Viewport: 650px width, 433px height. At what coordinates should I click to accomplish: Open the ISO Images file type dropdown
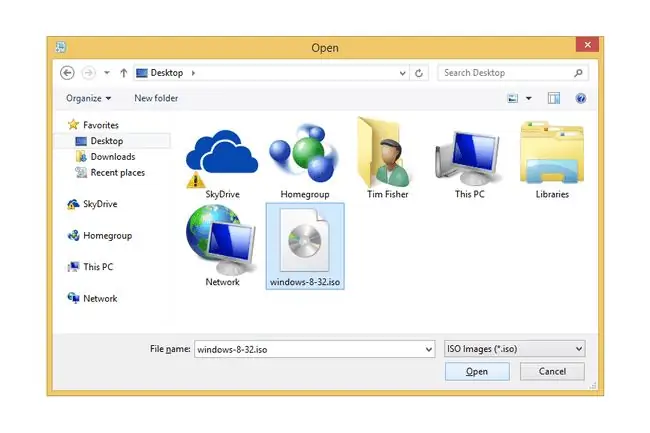[514, 349]
